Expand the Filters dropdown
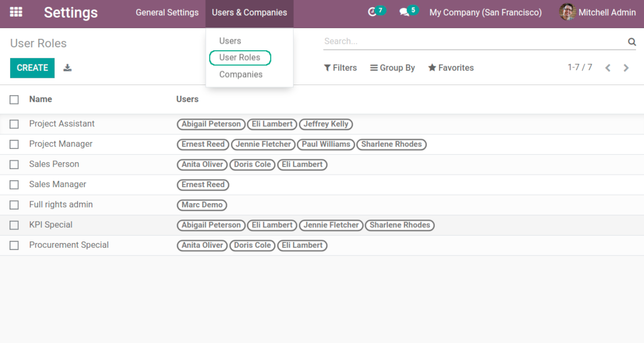 point(340,68)
